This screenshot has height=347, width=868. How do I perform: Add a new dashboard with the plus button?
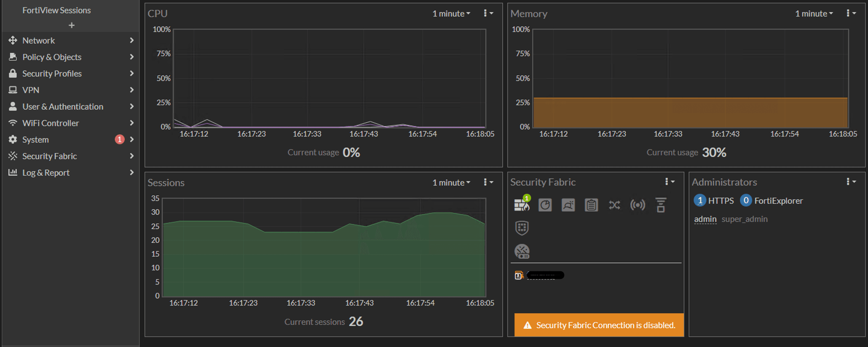tap(71, 25)
